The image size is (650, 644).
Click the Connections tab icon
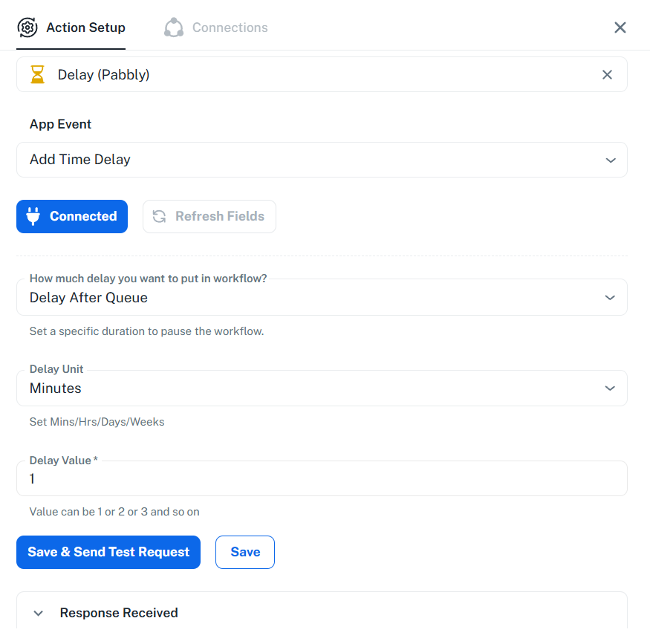coord(174,27)
